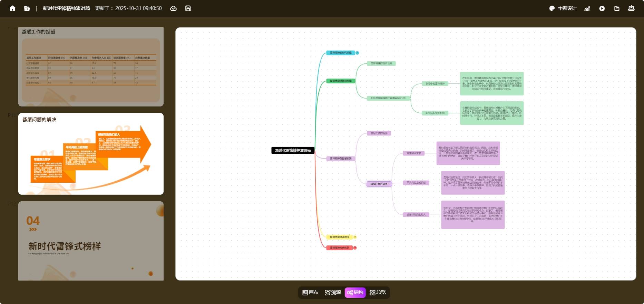Select the green 新时代雷锋精神诠释 node
The image size is (644, 304).
click(341, 81)
